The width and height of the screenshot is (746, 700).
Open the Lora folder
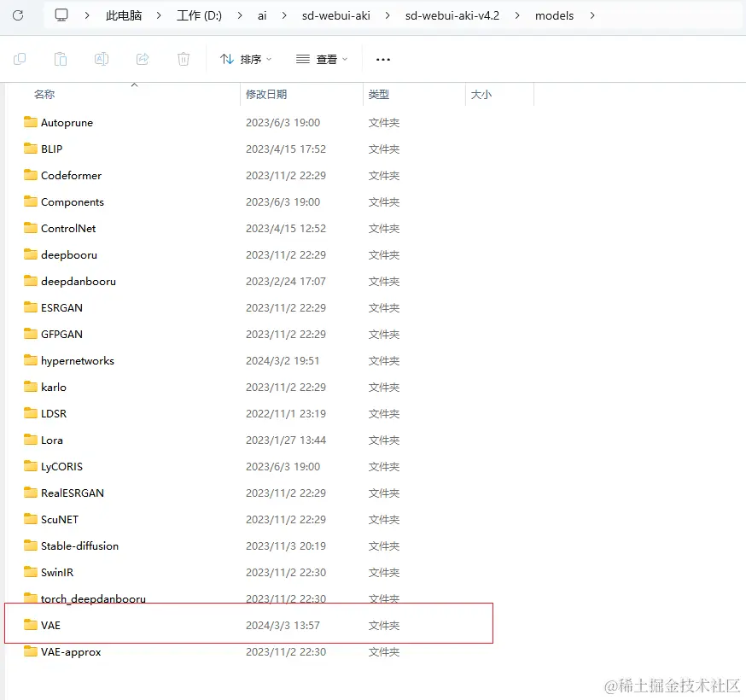point(50,440)
